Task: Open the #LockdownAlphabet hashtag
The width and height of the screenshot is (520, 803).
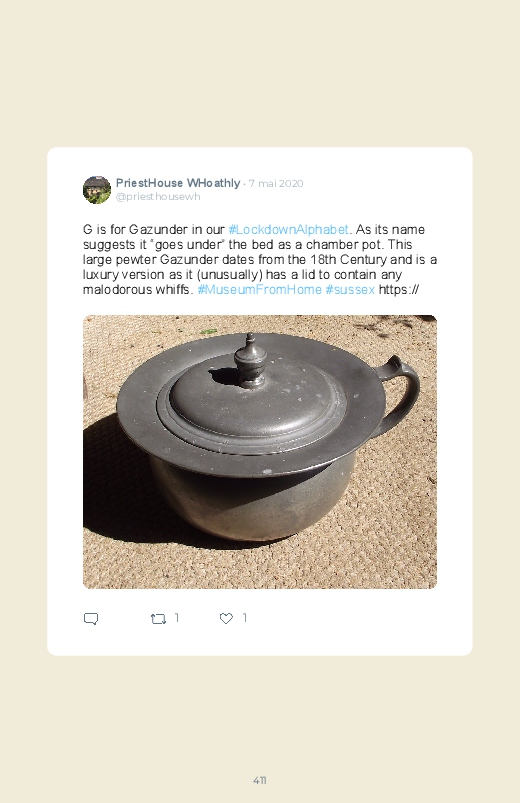Action: tap(288, 229)
